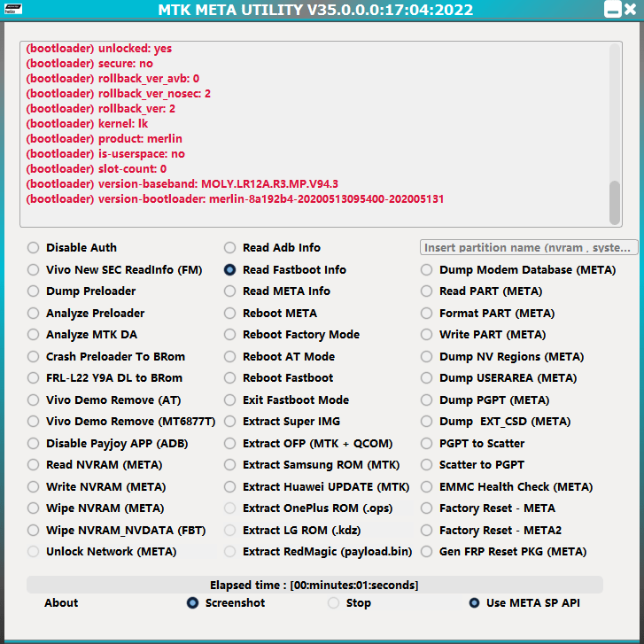Select Scatter to PGPT
The width and height of the screenshot is (644, 644).
(x=427, y=465)
